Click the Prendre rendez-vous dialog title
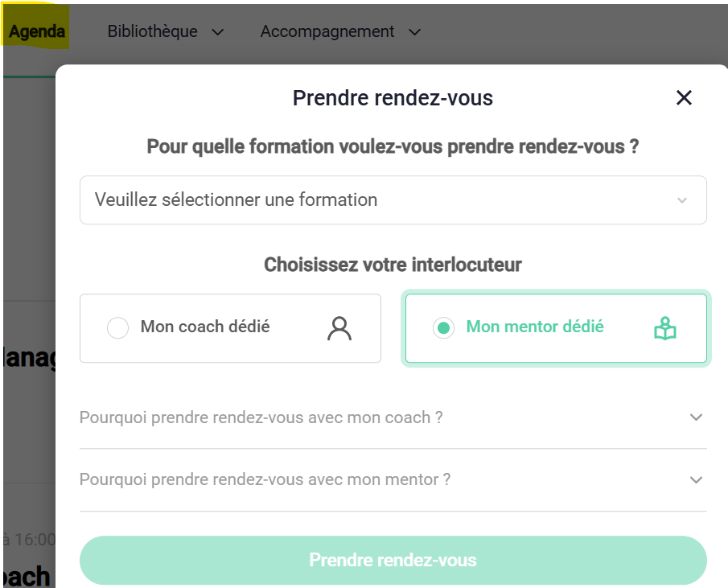This screenshot has width=728, height=588. [x=393, y=98]
